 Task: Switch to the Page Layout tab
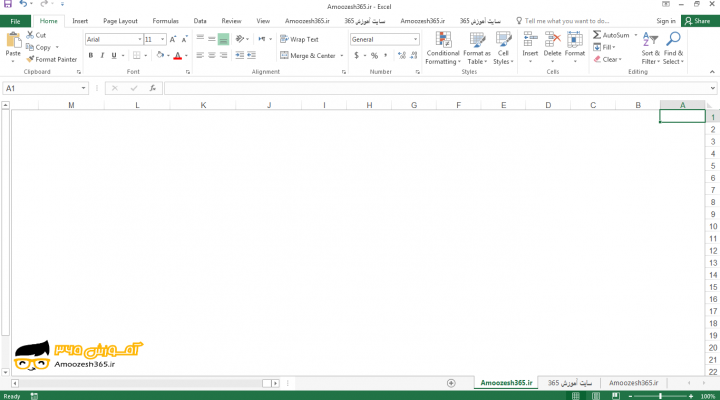coord(120,21)
